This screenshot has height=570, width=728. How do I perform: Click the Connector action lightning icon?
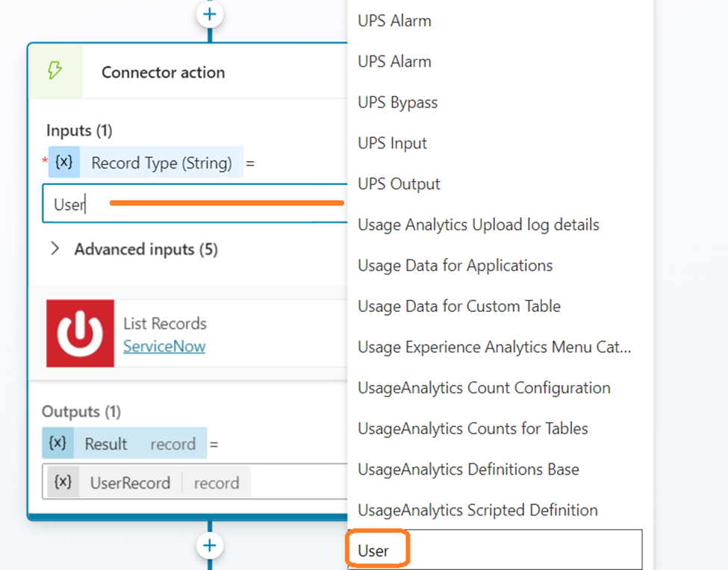[x=55, y=72]
